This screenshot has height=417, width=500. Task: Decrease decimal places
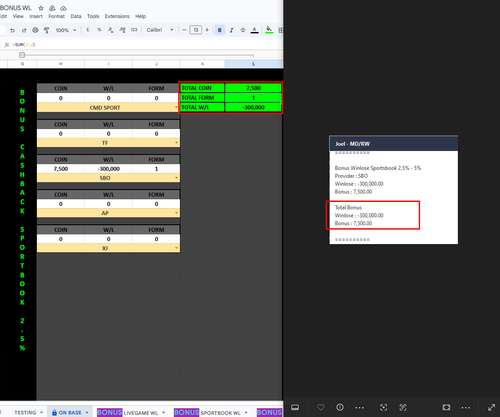[110, 30]
